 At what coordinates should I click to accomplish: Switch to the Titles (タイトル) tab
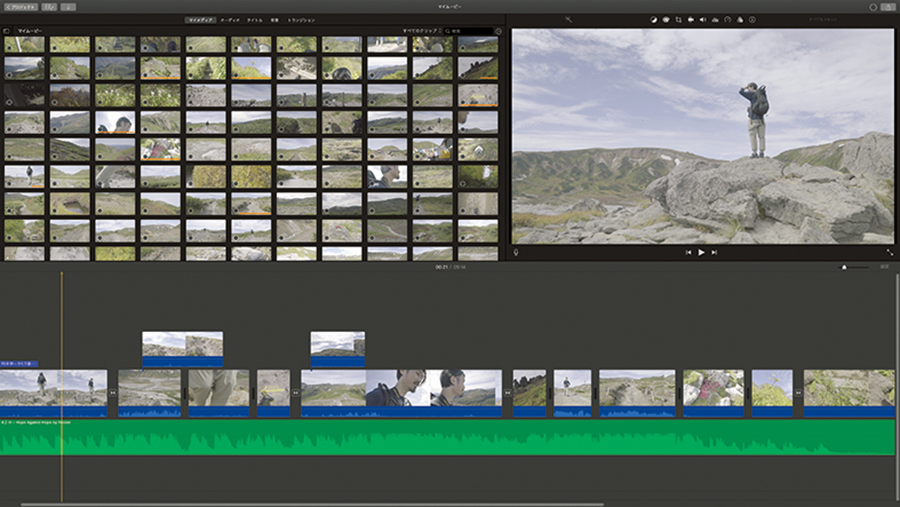pyautogui.click(x=255, y=19)
